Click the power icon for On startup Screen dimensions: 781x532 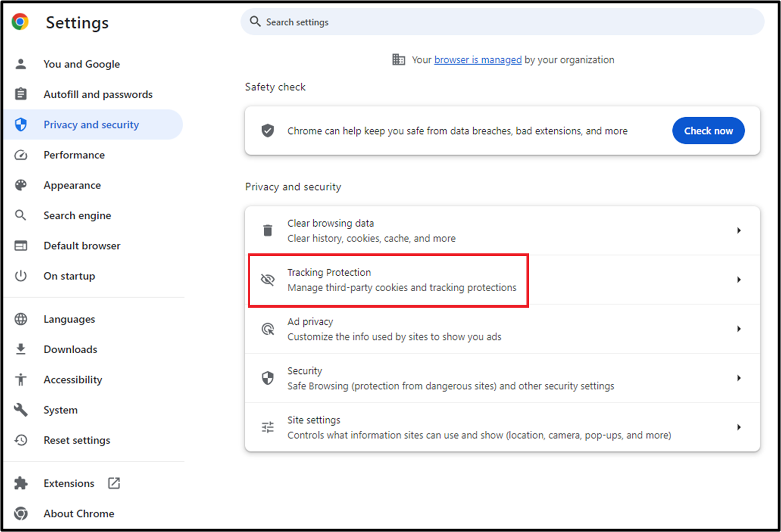click(x=20, y=276)
